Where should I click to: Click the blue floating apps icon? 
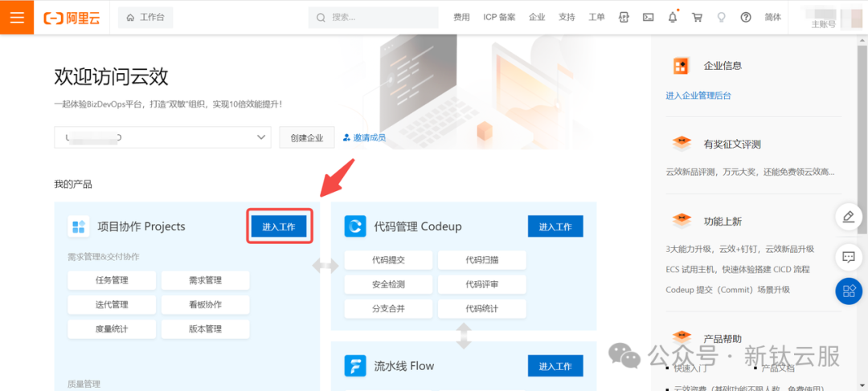click(x=849, y=290)
